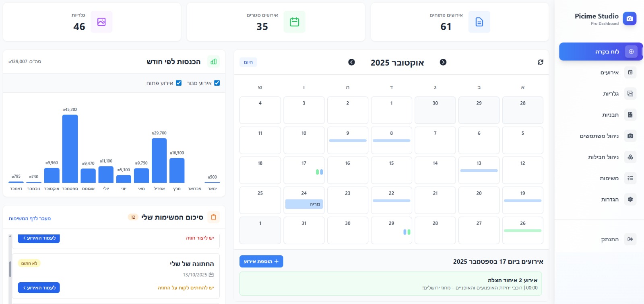Click the Picime Studio camera logo

[x=630, y=18]
